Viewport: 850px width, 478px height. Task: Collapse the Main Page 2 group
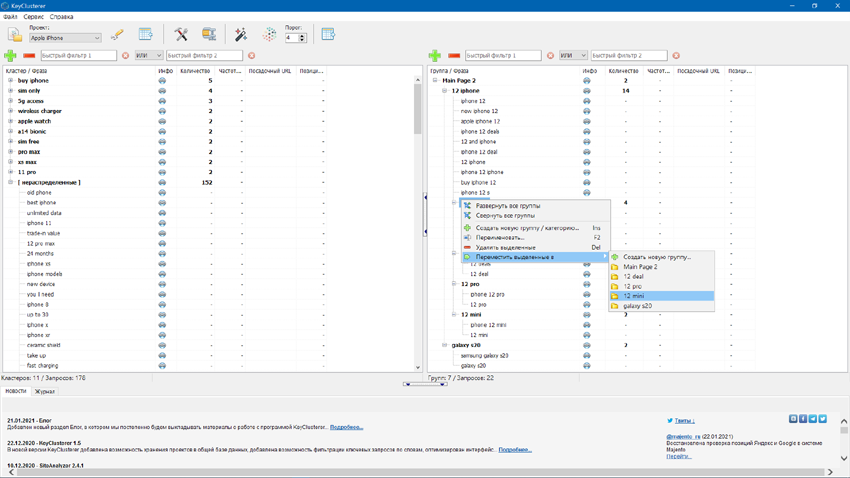435,80
